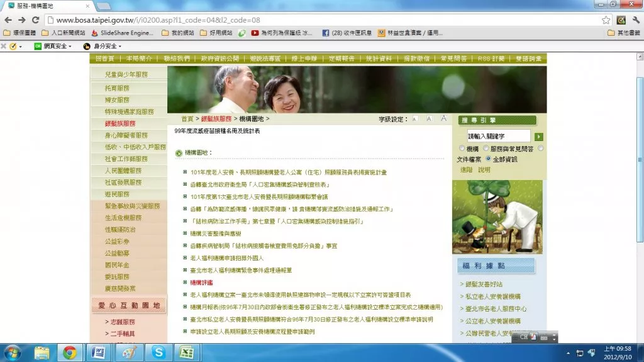Open the 環保團體 bookmark folder

tap(19, 33)
